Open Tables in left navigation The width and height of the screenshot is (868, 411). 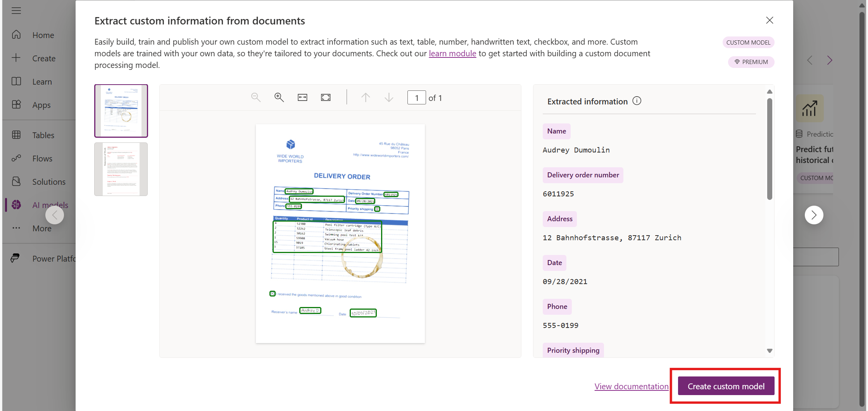(x=43, y=135)
